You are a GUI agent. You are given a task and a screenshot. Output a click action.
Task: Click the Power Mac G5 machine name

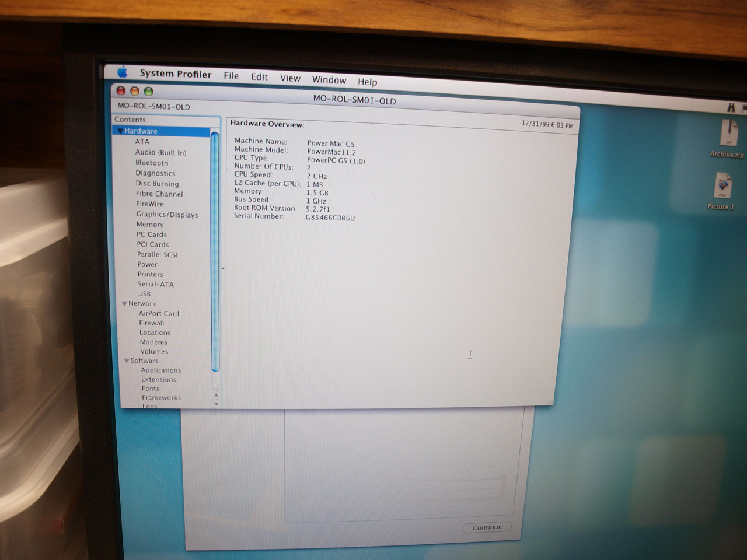pos(331,143)
